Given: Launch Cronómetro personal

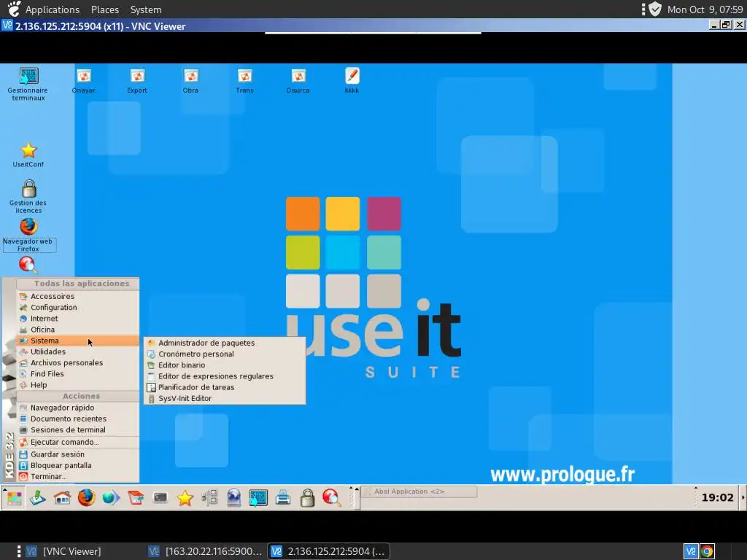Looking at the screenshot, I should click(225, 354).
